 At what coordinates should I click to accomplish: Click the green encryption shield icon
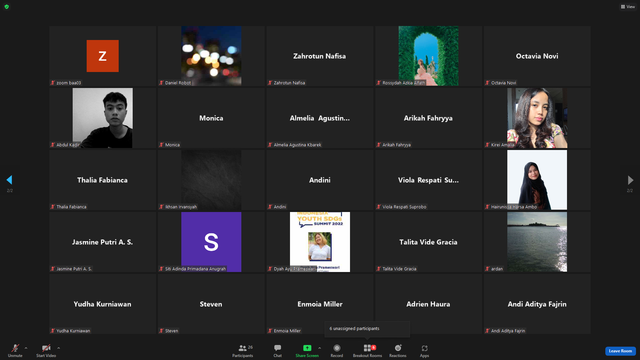pyautogui.click(x=7, y=7)
